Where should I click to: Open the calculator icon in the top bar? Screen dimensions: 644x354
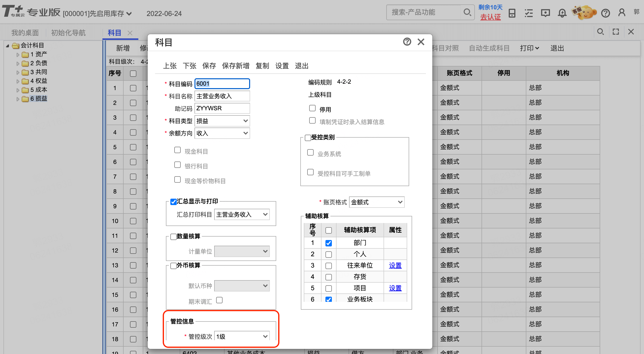coord(512,13)
